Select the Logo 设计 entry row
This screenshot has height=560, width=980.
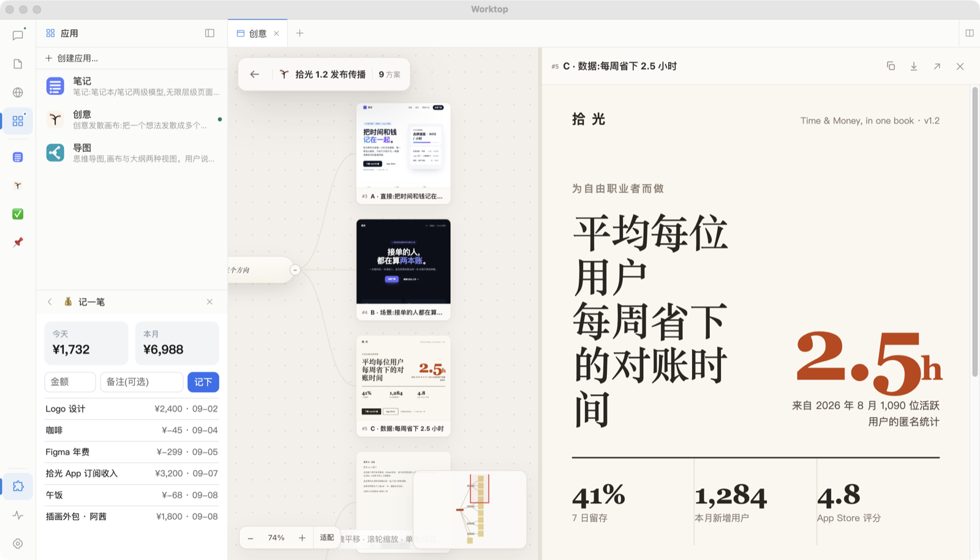(x=132, y=409)
